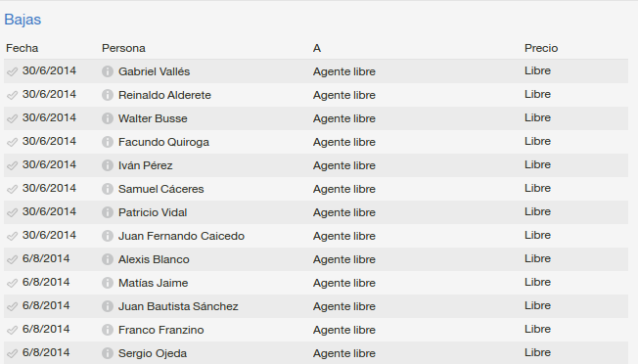The width and height of the screenshot is (638, 364).
Task: Click the info icon beside Sergio Ojeda
Action: 107,353
